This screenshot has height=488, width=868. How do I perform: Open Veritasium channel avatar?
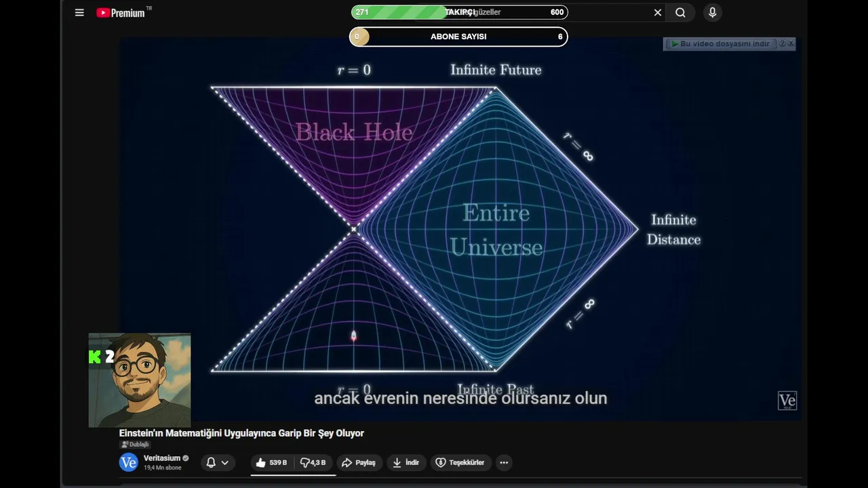pyautogui.click(x=128, y=462)
